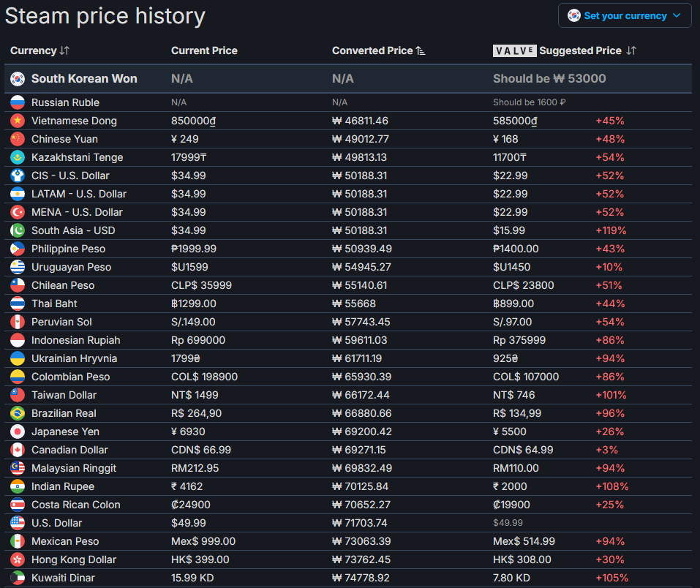Click the South Korean Won flag icon

18,78
